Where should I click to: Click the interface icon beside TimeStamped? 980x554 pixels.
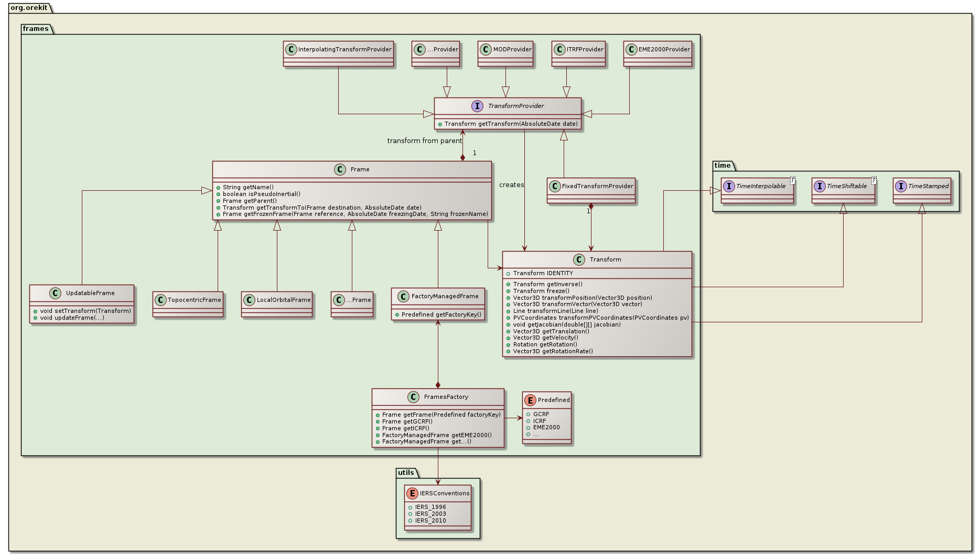[901, 186]
